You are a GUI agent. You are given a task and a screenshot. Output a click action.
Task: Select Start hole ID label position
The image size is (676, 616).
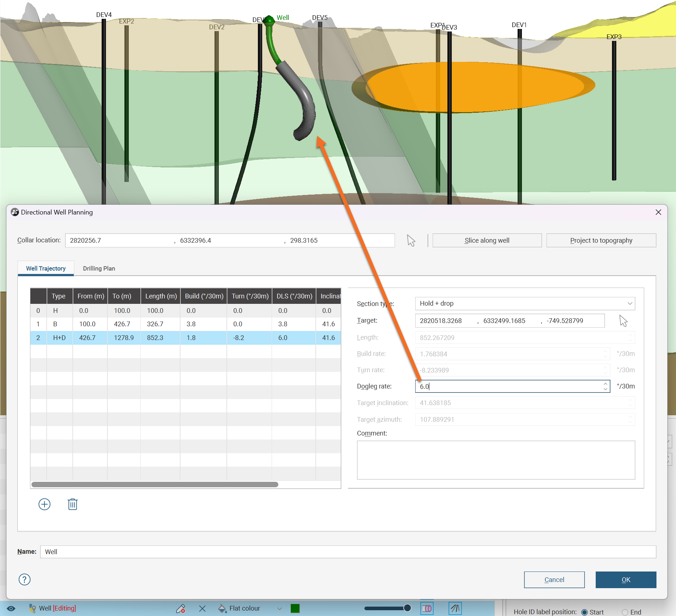[584, 612]
